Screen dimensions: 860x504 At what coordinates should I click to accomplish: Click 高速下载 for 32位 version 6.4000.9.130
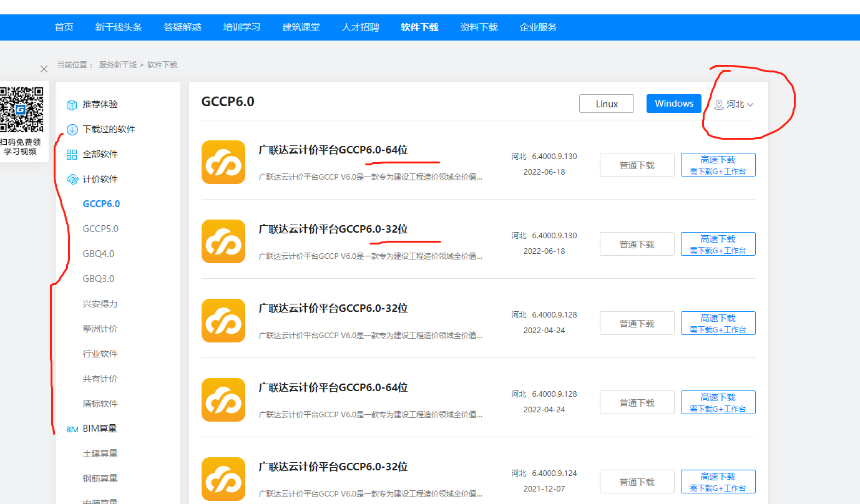718,245
